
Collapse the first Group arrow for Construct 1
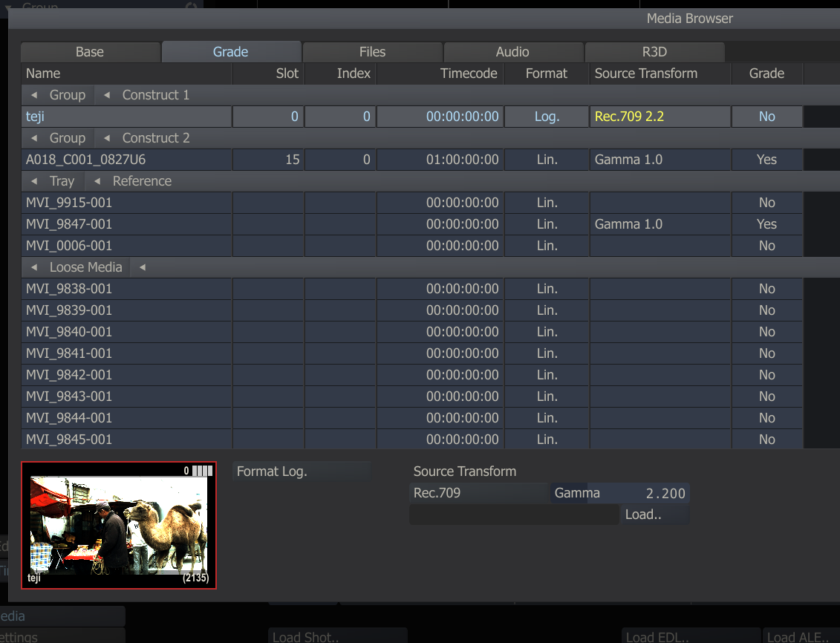click(x=34, y=95)
